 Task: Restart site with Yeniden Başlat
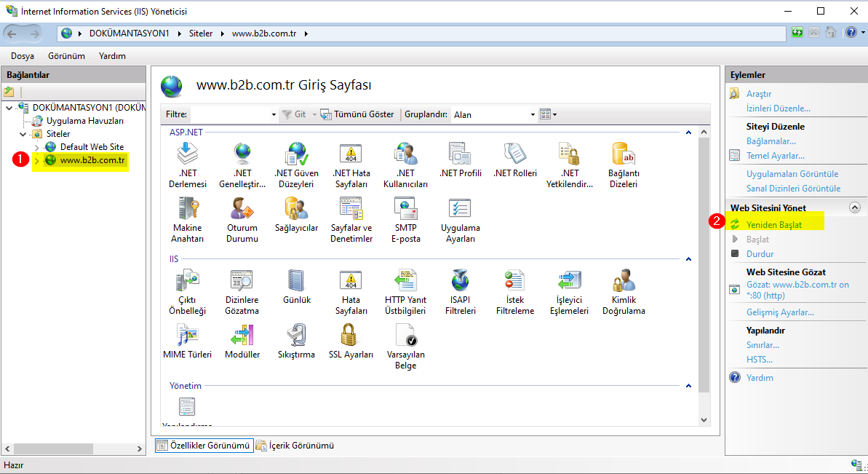(x=774, y=225)
